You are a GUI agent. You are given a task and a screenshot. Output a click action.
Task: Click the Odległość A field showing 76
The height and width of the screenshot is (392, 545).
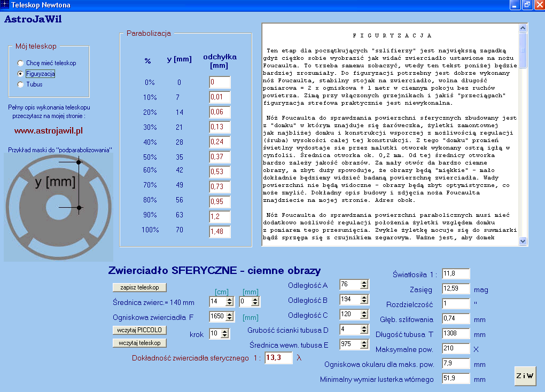point(350,285)
